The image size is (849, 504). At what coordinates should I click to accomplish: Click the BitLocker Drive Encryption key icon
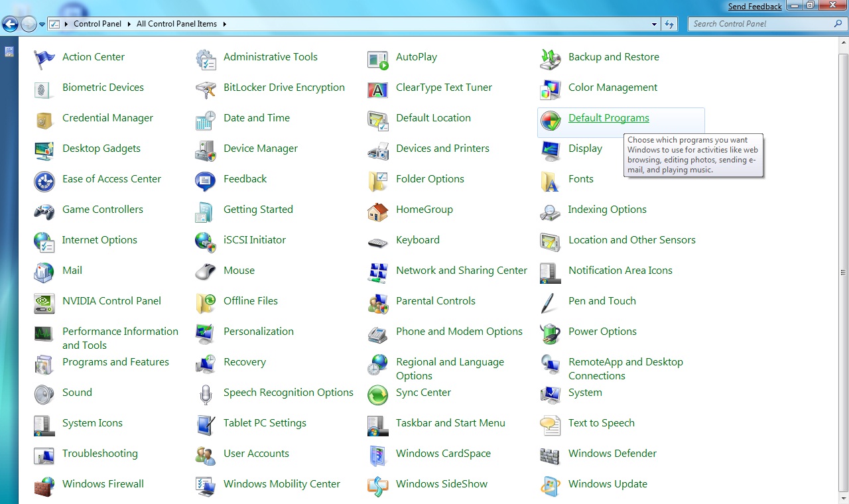click(x=206, y=90)
